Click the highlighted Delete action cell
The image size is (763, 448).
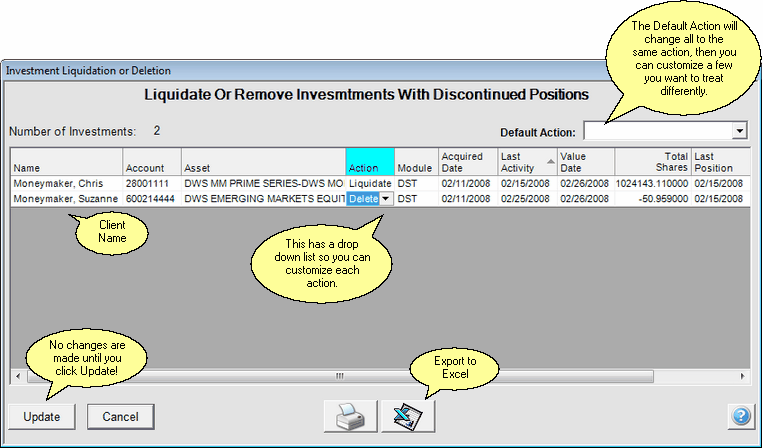pyautogui.click(x=363, y=199)
